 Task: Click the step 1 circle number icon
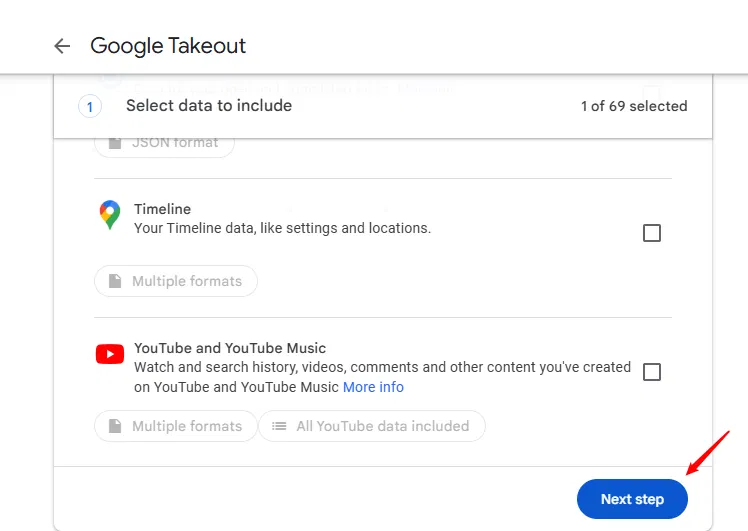coord(90,107)
